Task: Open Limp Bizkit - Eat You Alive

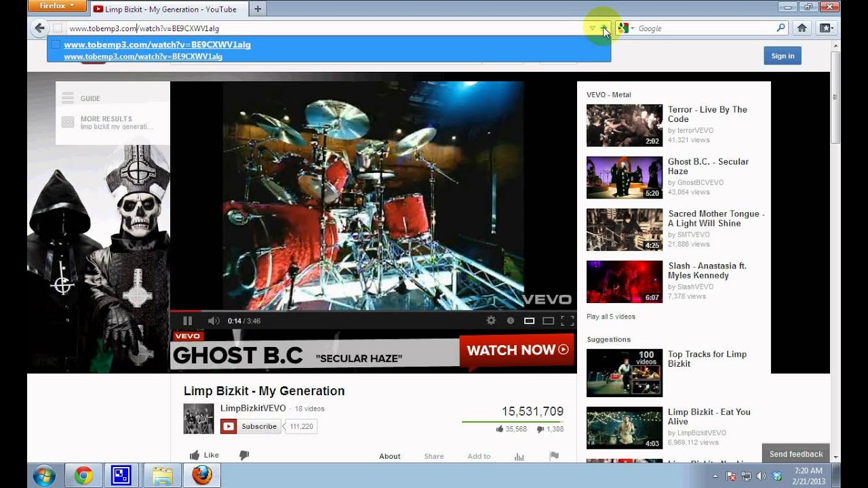Action: 709,416
